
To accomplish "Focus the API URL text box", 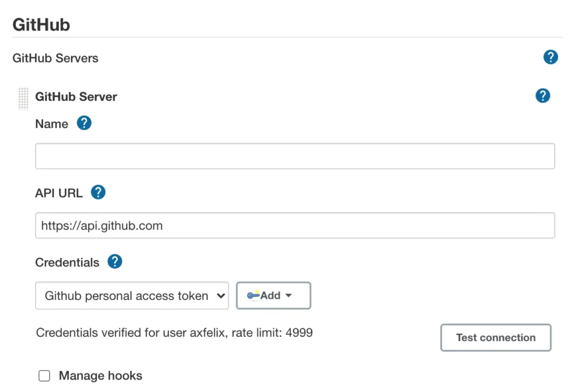I will 295,226.
